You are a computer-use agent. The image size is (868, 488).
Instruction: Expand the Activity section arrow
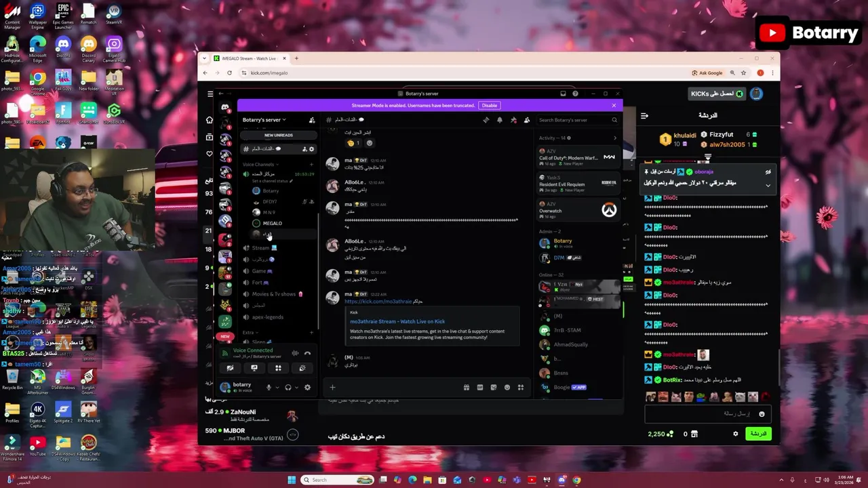615,138
